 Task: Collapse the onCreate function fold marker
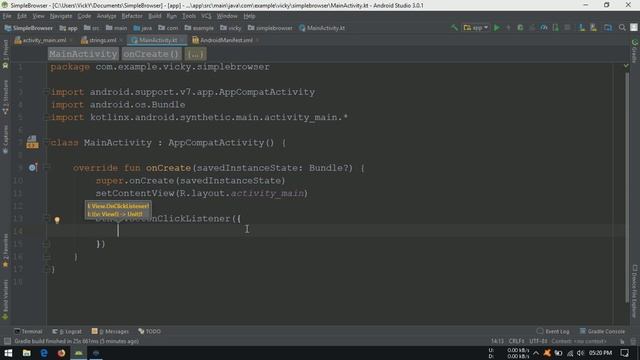click(47, 167)
